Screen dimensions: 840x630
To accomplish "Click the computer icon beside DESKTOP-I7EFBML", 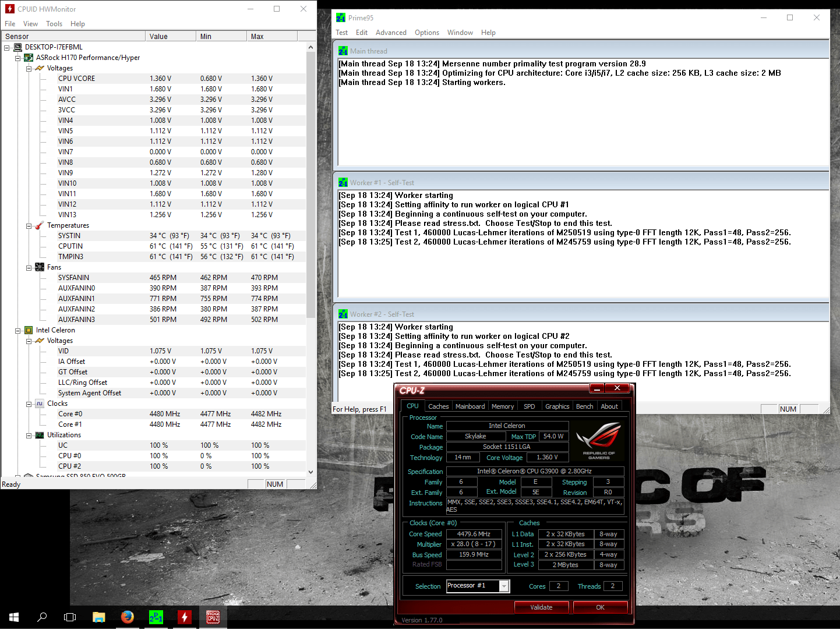I will [17, 47].
